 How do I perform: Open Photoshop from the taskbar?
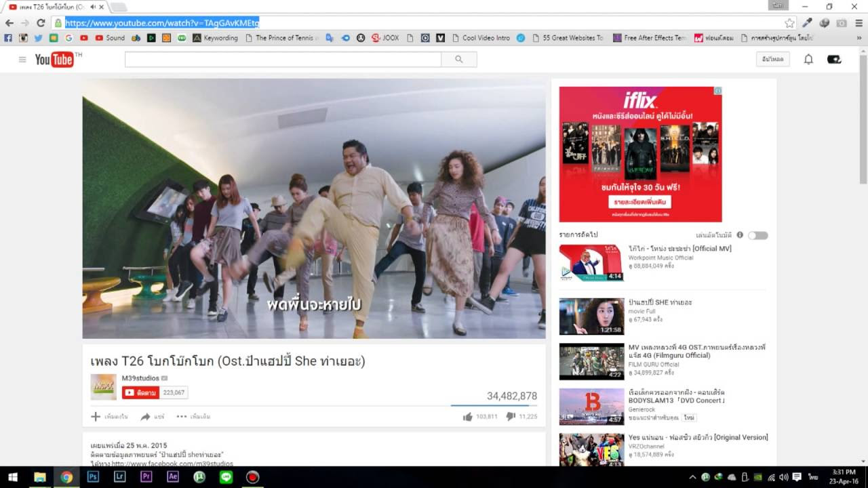click(x=93, y=477)
